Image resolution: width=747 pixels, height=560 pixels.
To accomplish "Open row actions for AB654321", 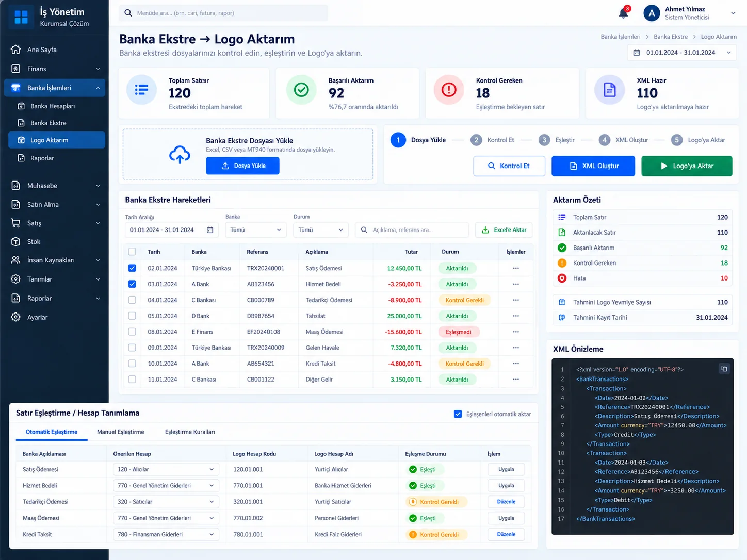I will tap(516, 364).
